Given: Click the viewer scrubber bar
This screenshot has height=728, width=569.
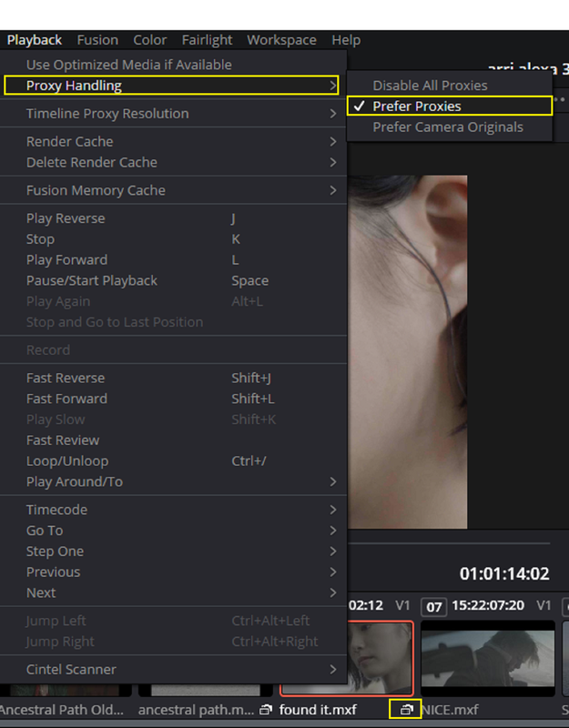Looking at the screenshot, I should tap(449, 542).
